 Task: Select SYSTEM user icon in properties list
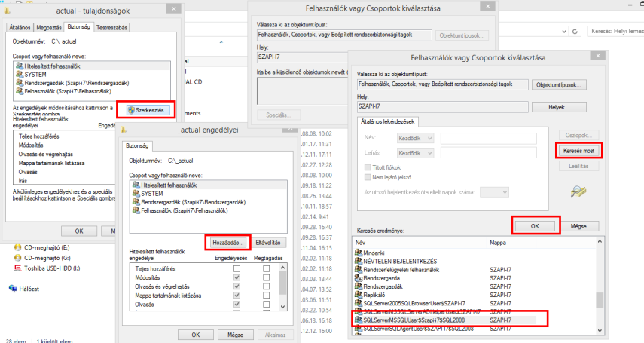click(x=18, y=75)
